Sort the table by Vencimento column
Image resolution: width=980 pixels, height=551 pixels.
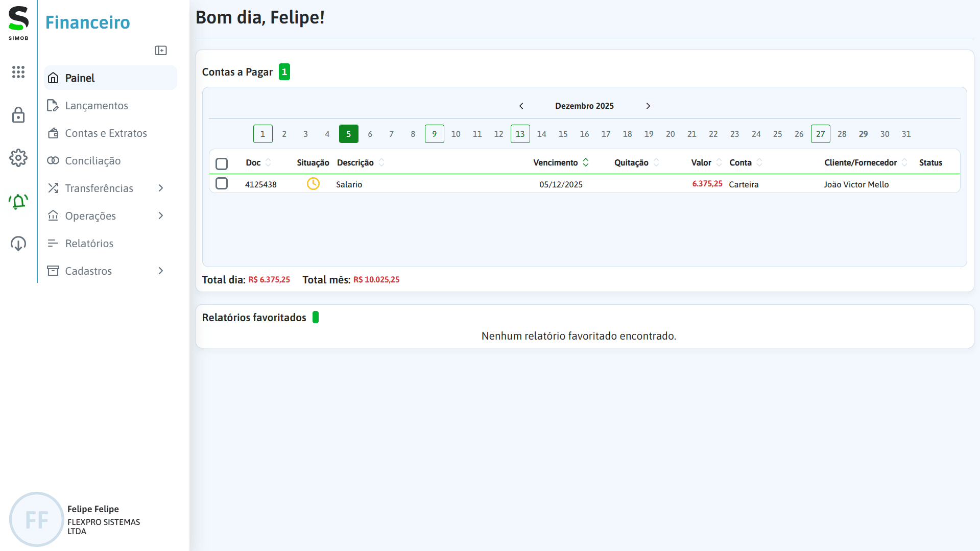coord(586,162)
